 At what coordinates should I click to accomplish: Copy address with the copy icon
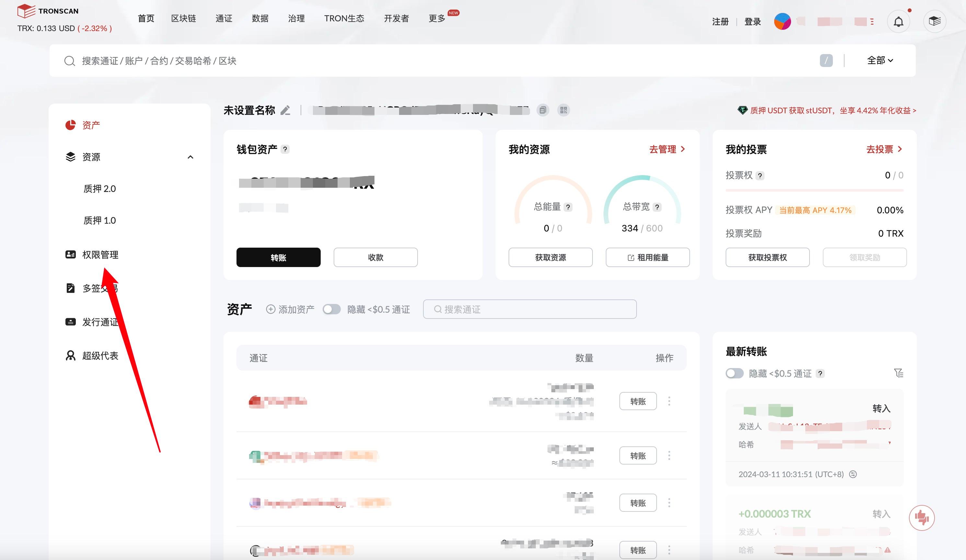point(543,110)
